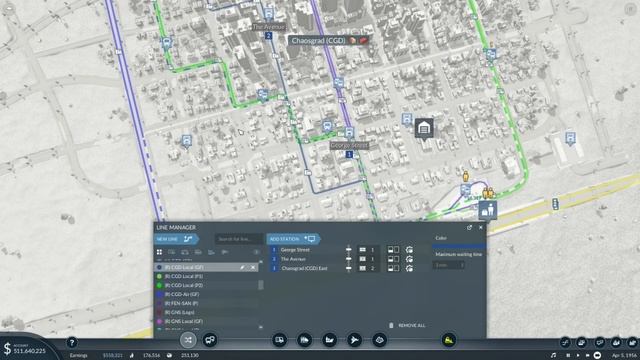Screen dimensions: 640x360
Task: Click the bus stop icon above George Street label
Action: pyautogui.click(x=349, y=132)
